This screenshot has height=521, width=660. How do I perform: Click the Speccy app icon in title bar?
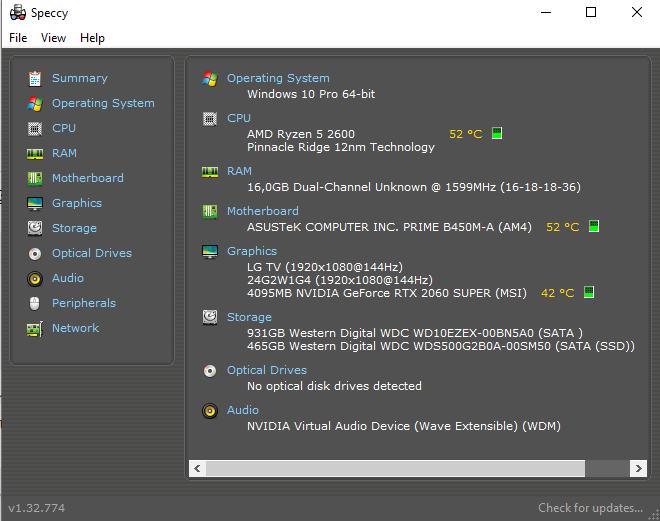pos(18,13)
